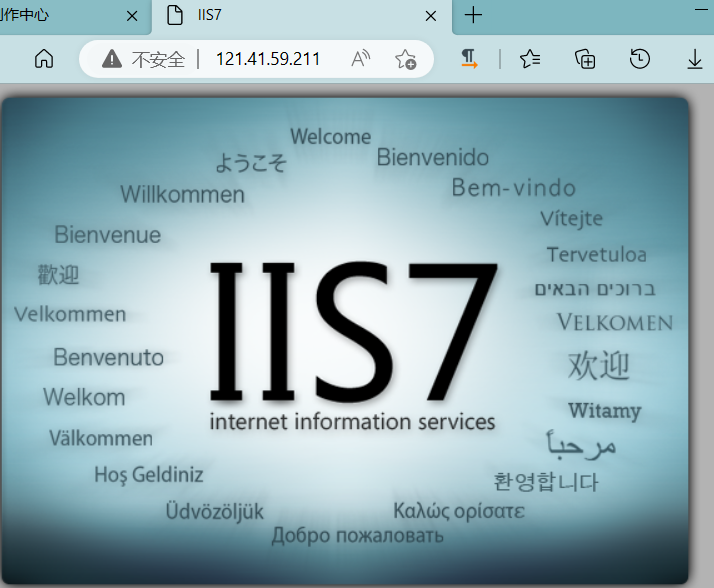This screenshot has width=714, height=588.
Task: Add this page to favorites
Action: coord(405,59)
